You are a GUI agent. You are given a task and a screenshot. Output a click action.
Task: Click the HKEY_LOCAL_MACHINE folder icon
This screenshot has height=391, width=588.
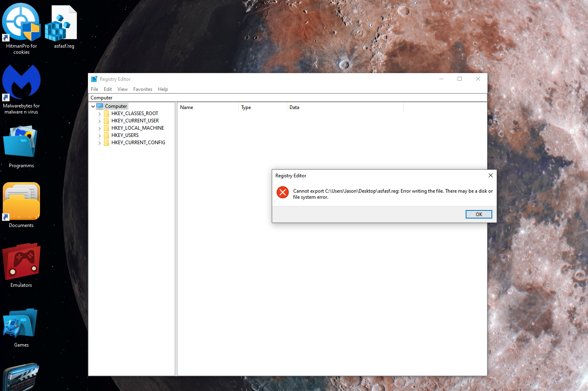click(107, 128)
